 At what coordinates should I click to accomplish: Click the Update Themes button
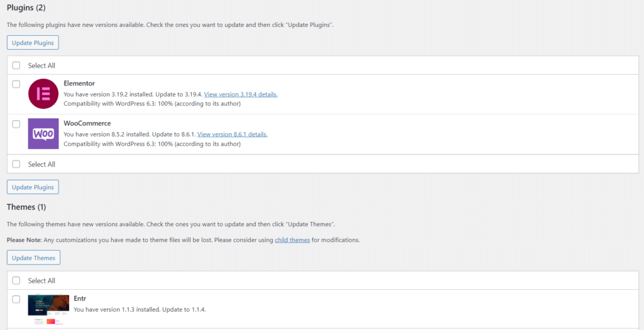(x=34, y=258)
